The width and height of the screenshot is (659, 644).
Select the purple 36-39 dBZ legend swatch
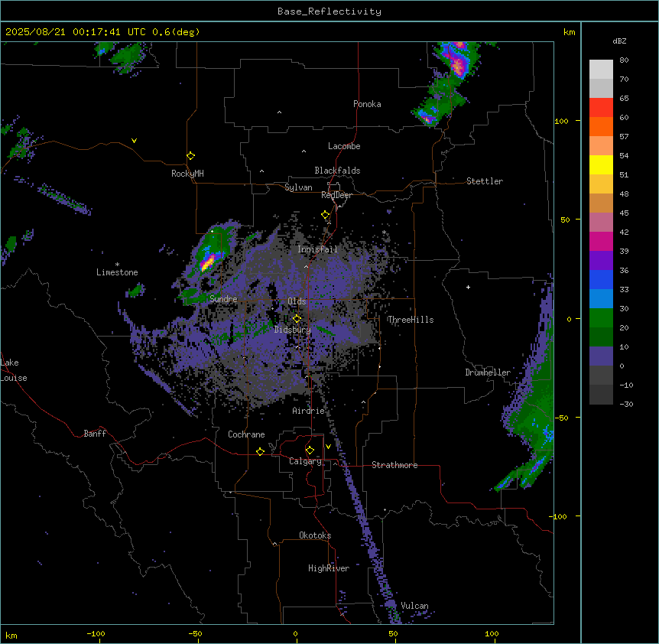[x=601, y=261]
